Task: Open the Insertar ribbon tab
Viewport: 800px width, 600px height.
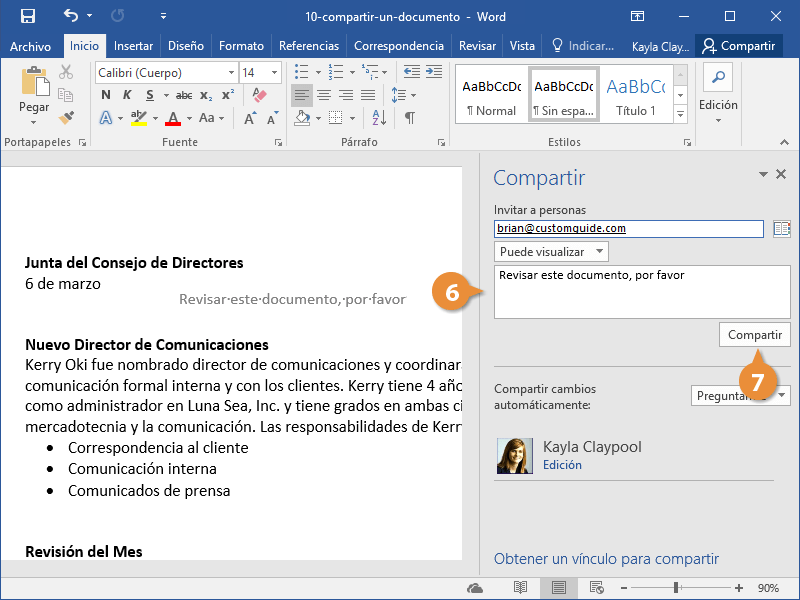Action: click(x=133, y=46)
